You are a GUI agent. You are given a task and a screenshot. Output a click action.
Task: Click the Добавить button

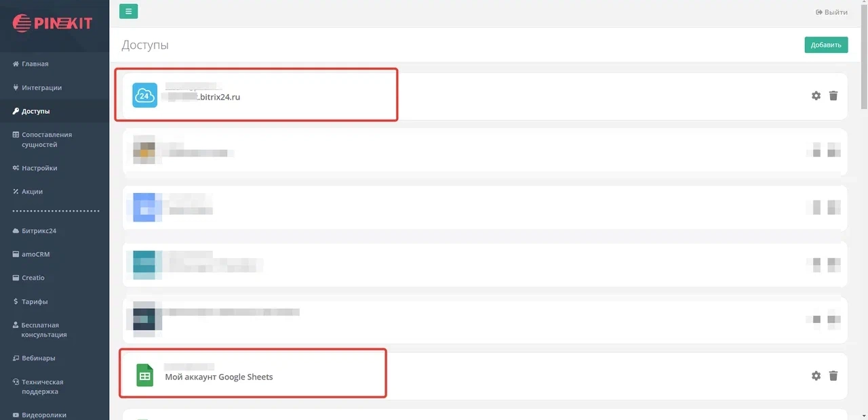click(825, 44)
